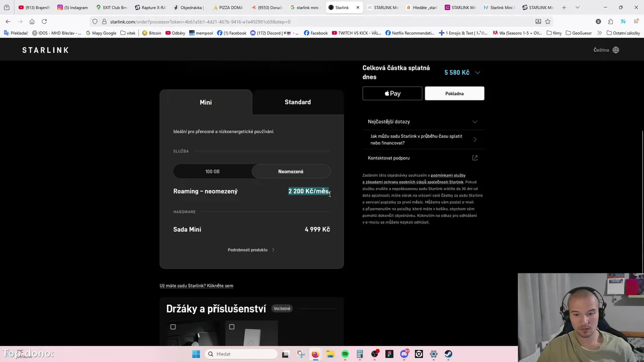Open Čeština language selector
The image size is (644, 362).
click(606, 50)
